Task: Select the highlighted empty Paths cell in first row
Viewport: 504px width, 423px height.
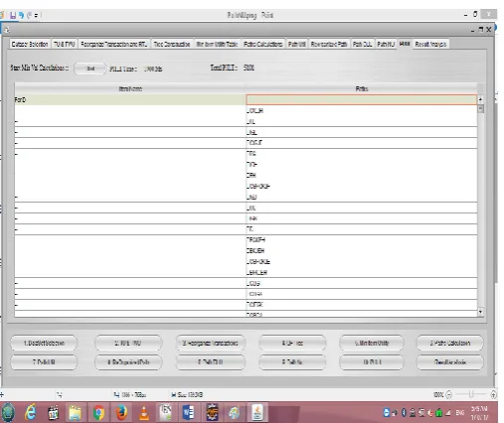Action: tap(362, 99)
